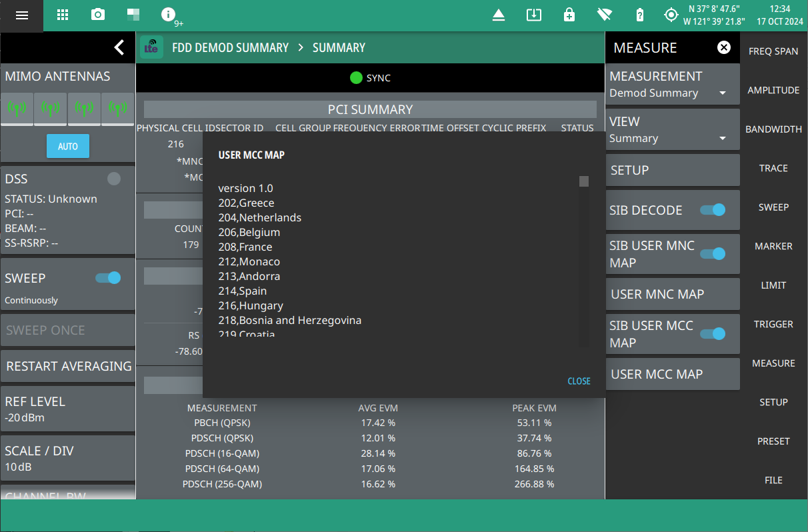
Task: Open the hamburger main menu
Action: pos(22,15)
